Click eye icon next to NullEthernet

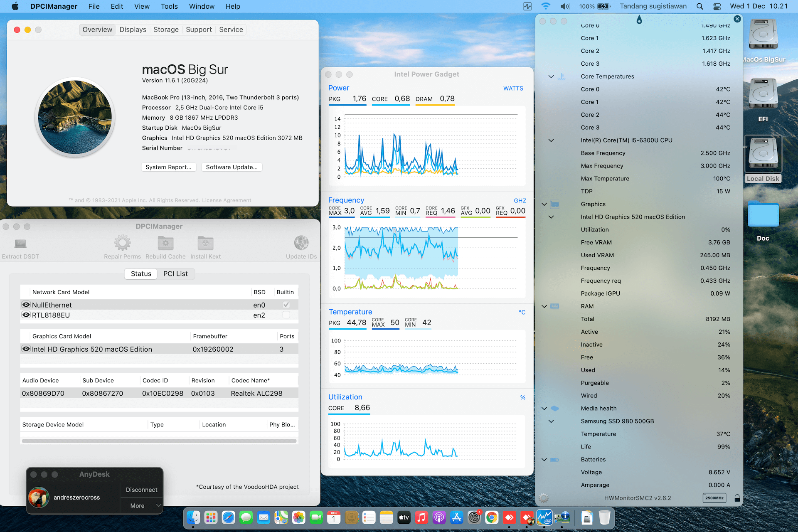pyautogui.click(x=26, y=305)
